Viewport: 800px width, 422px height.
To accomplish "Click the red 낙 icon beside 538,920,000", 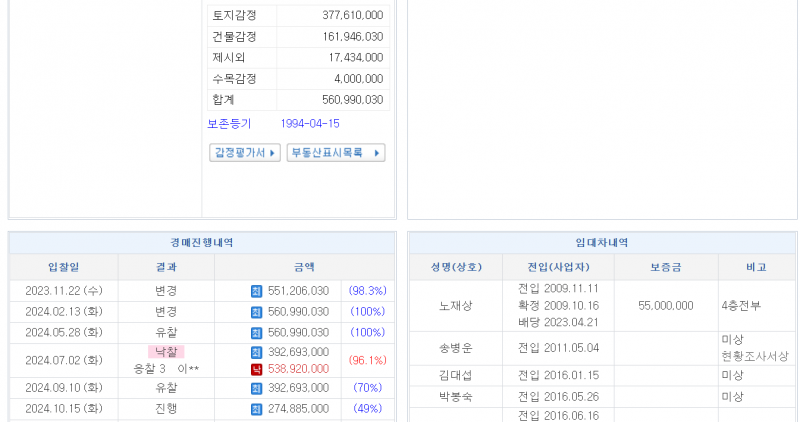I will click(x=256, y=369).
